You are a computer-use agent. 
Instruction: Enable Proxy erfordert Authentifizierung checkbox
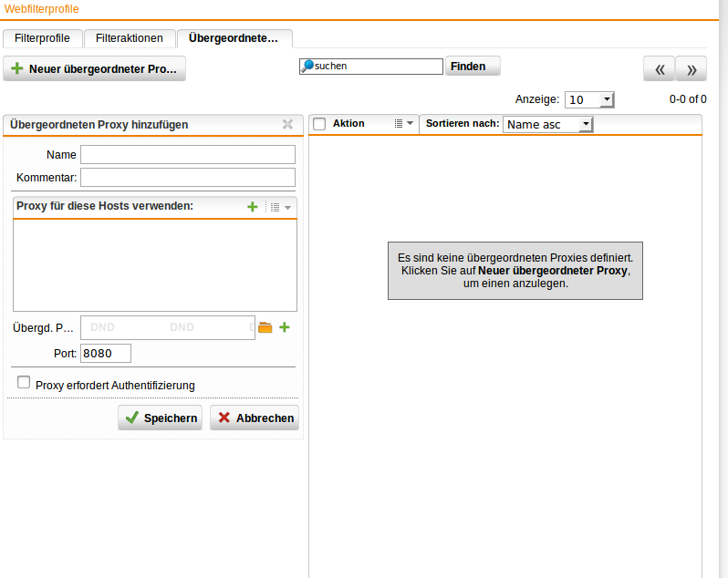coord(24,383)
